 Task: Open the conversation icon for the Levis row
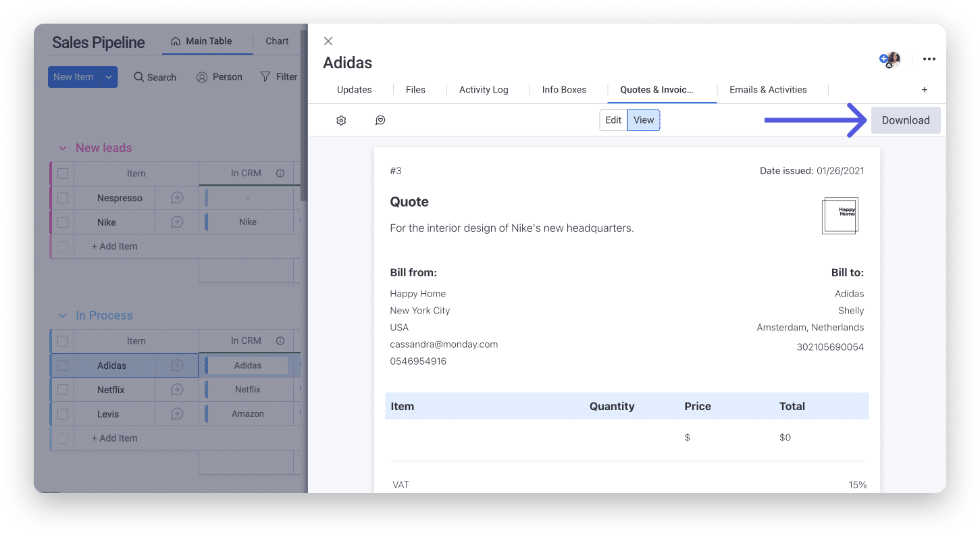tap(177, 414)
